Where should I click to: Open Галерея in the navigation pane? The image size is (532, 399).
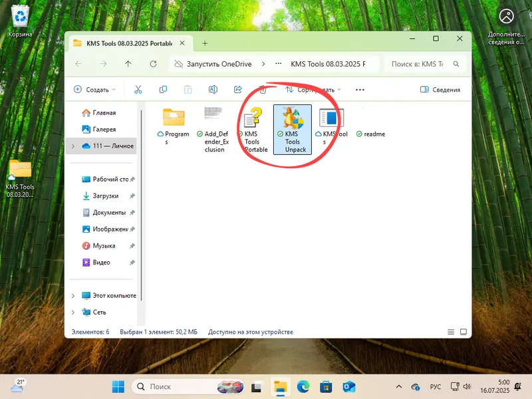[x=104, y=129]
